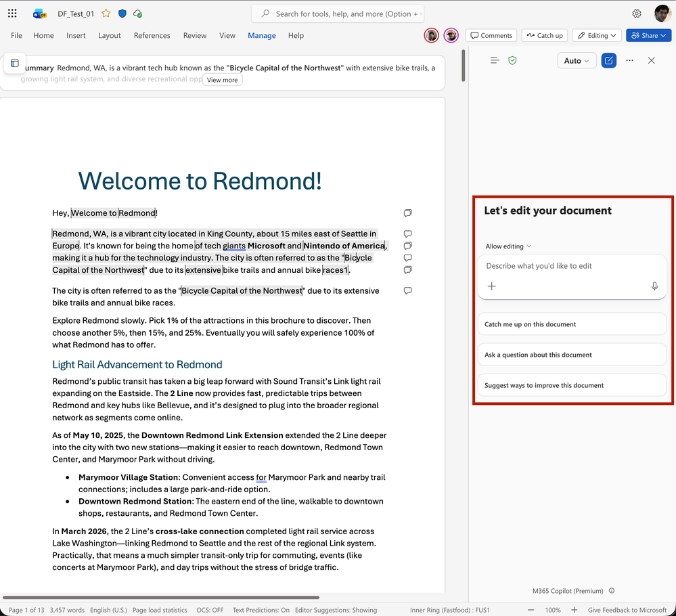Expand summary with View more

click(223, 80)
